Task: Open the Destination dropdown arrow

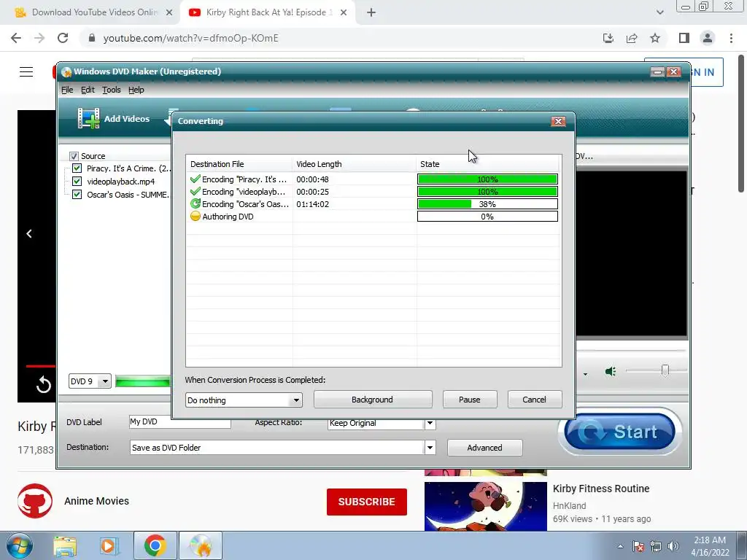Action: pyautogui.click(x=430, y=448)
